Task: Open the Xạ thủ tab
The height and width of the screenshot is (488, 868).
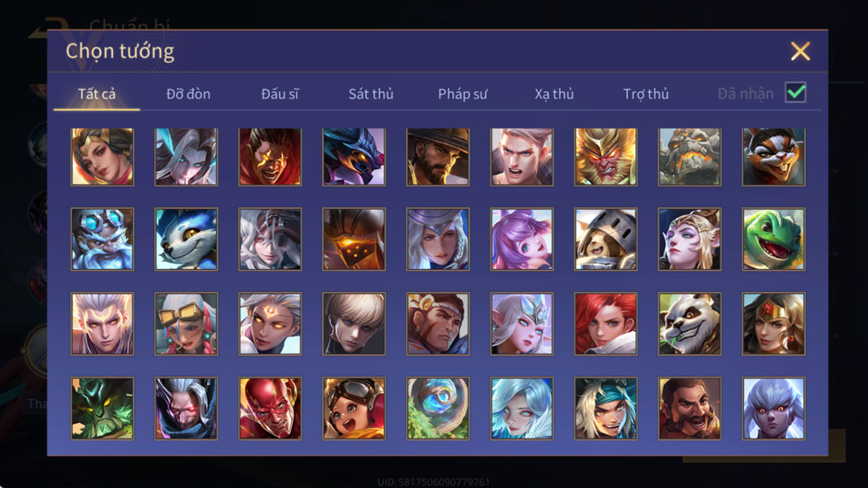Action: 554,94
